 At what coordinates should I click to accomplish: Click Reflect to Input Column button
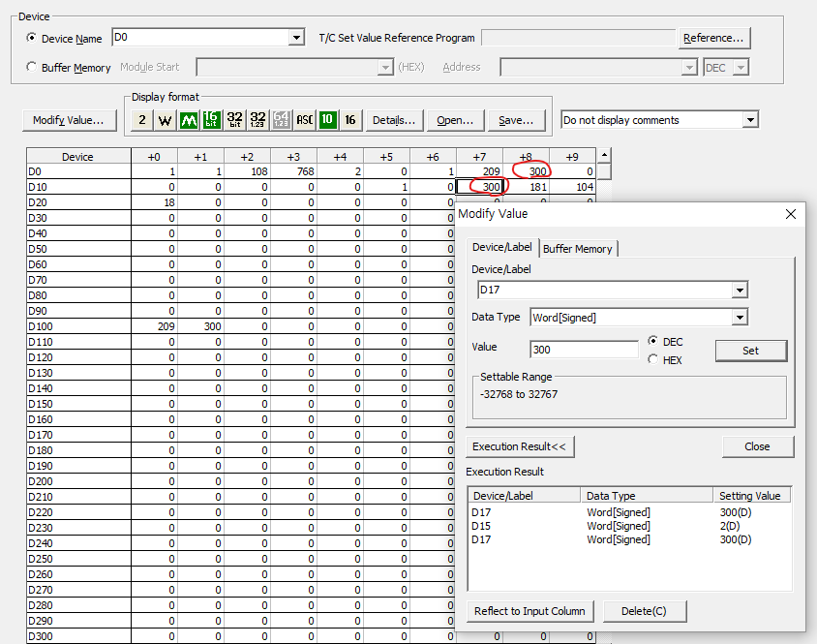530,611
